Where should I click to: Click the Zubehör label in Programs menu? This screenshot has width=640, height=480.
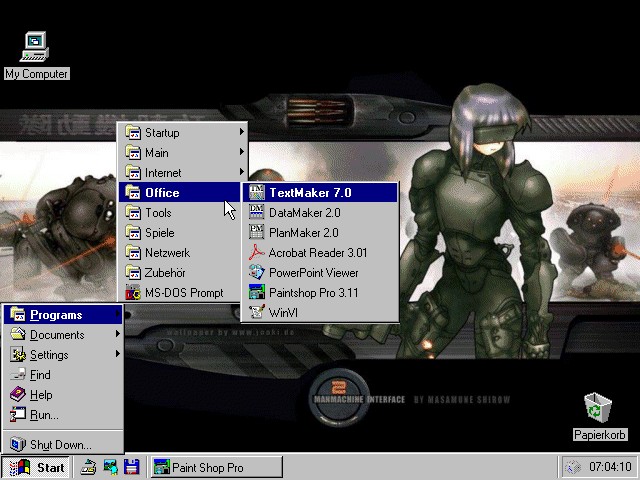(x=165, y=272)
